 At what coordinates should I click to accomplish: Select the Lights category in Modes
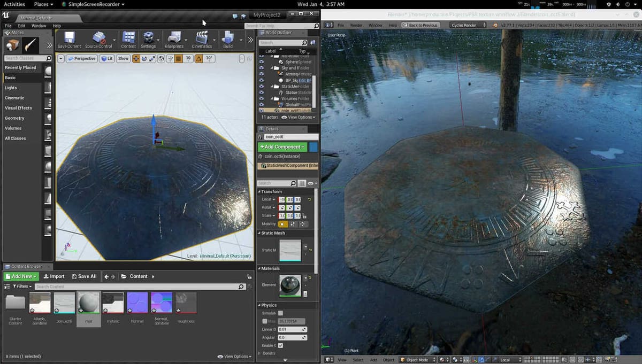click(11, 88)
